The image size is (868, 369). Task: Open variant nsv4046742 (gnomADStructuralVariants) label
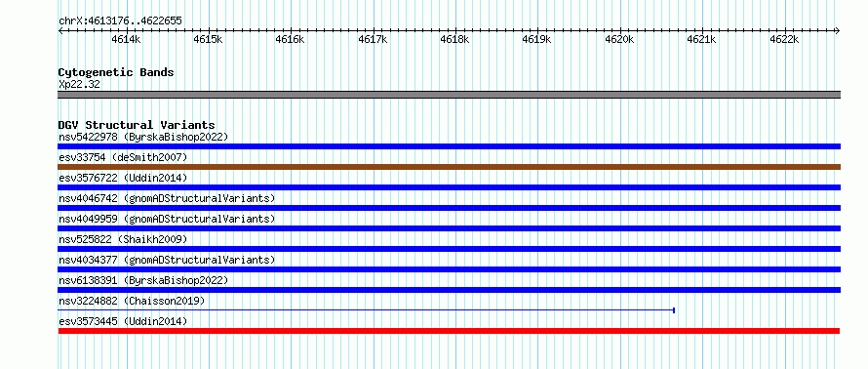pyautogui.click(x=167, y=198)
